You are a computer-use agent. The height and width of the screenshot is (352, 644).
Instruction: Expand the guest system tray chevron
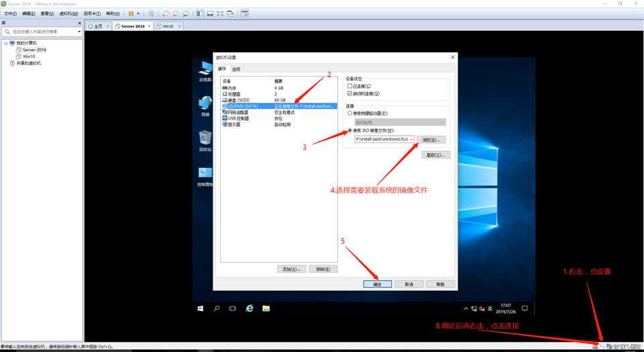pyautogui.click(x=466, y=308)
